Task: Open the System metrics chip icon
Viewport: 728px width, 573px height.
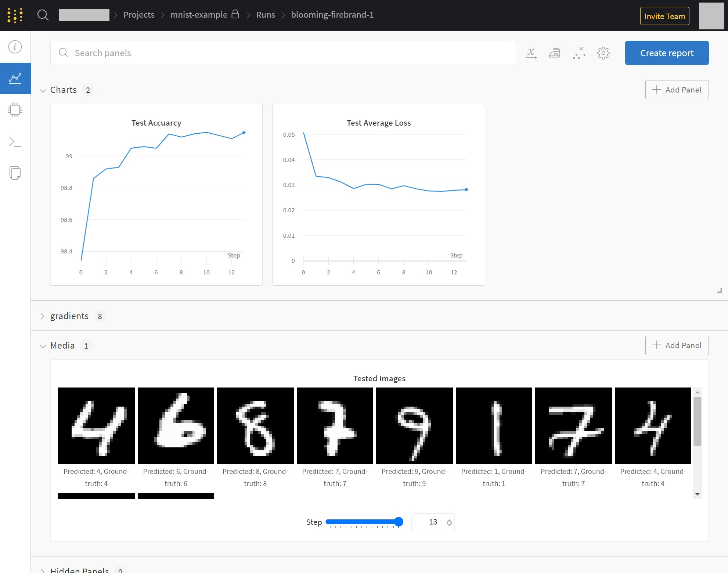Action: [x=15, y=110]
